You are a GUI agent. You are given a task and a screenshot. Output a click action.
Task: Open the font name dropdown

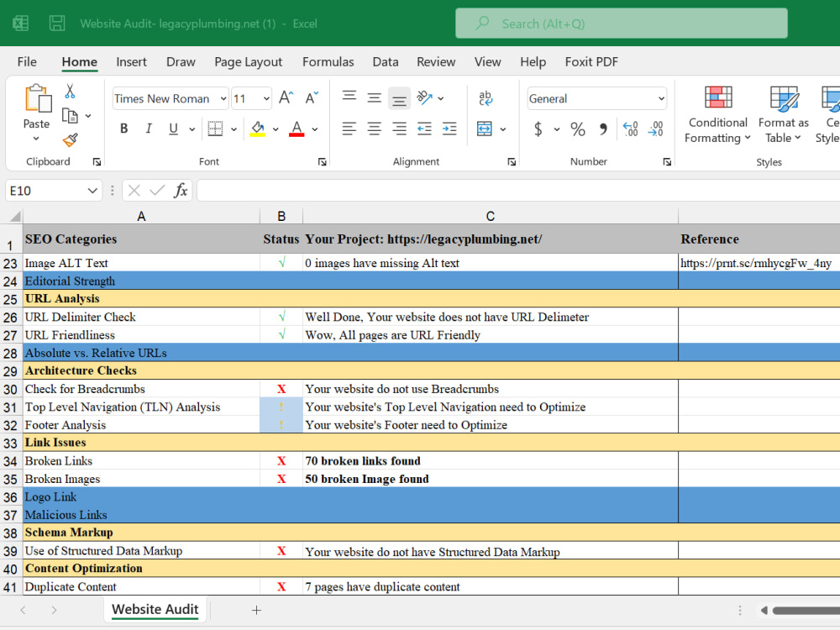pyautogui.click(x=223, y=98)
